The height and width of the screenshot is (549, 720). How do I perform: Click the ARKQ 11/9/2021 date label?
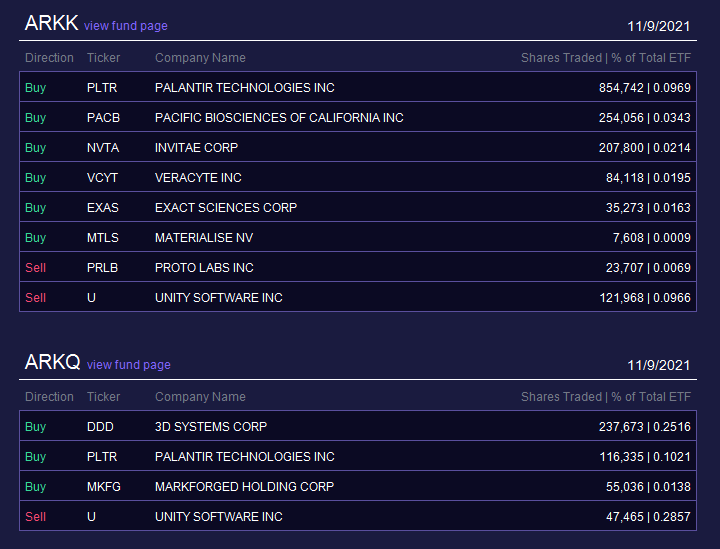pyautogui.click(x=658, y=365)
